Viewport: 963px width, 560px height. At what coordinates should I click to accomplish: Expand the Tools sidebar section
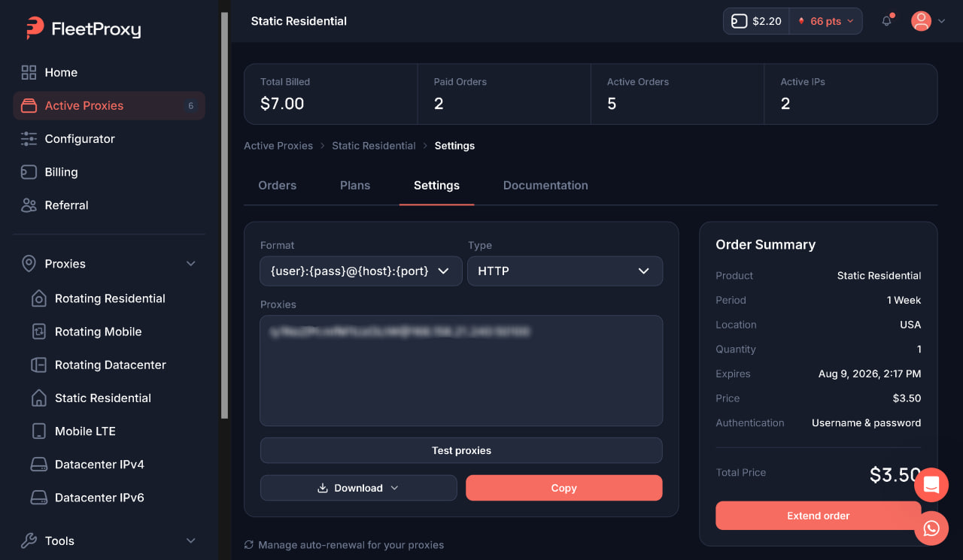(191, 540)
